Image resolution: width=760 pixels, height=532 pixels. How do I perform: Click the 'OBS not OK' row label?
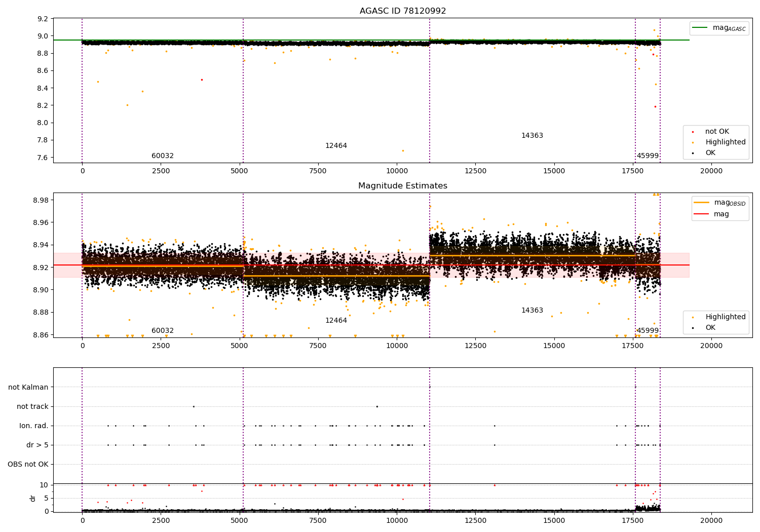[28, 465]
